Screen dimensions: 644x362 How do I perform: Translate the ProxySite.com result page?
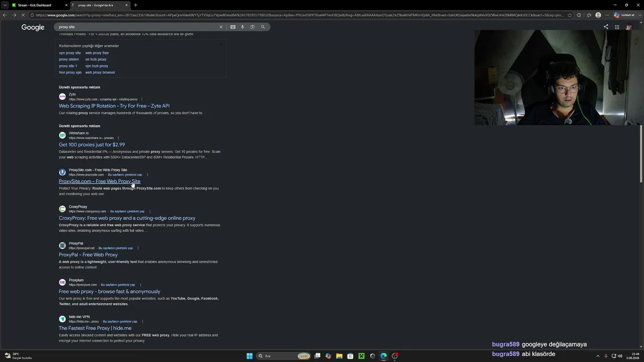125,174
